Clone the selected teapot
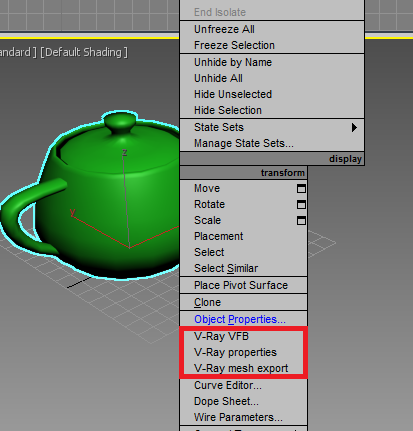This screenshot has height=431, width=413. pyautogui.click(x=243, y=302)
